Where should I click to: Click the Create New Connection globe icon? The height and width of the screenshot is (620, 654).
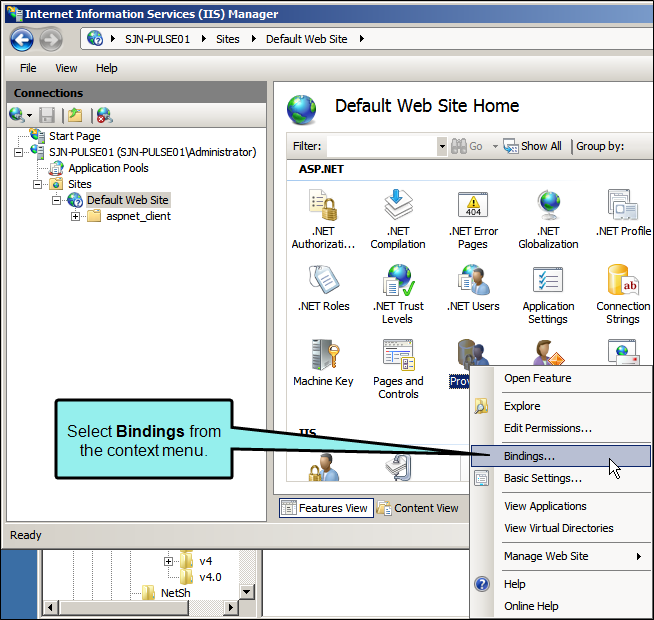tap(17, 114)
